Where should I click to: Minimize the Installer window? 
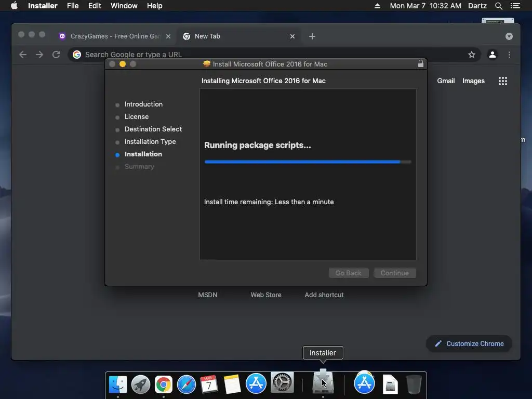click(123, 64)
